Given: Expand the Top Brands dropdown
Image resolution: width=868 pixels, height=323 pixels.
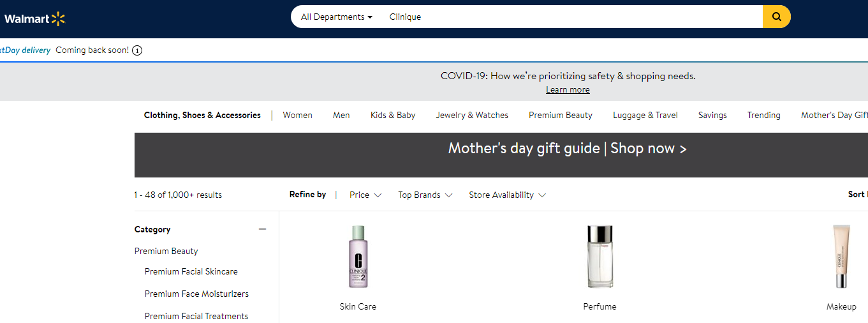Looking at the screenshot, I should point(425,195).
